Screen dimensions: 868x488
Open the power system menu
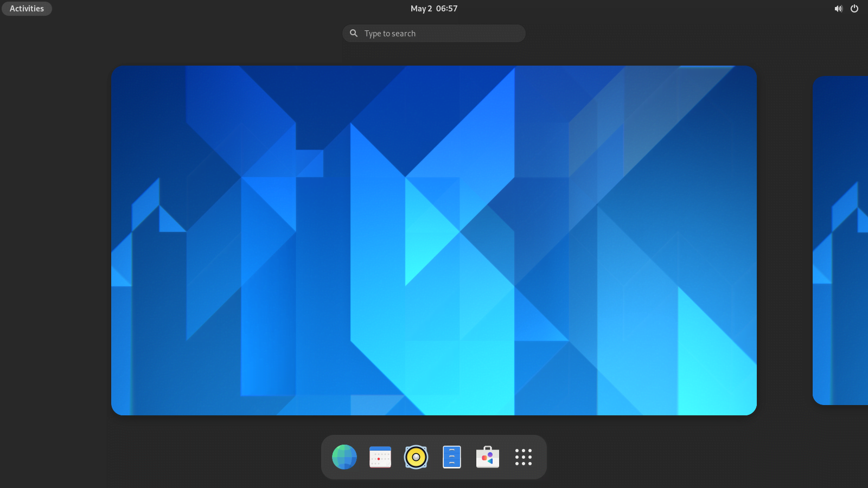coord(854,9)
